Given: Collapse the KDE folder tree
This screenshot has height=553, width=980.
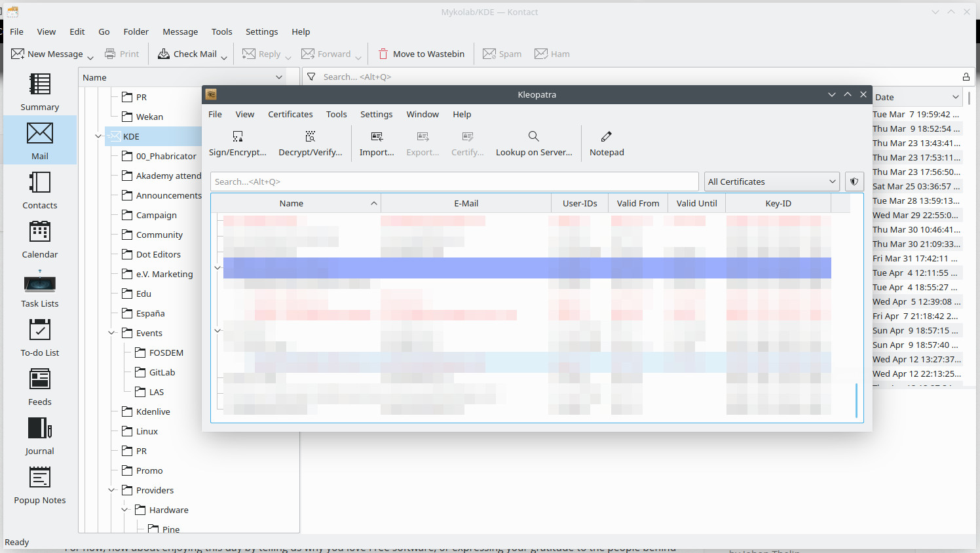Looking at the screenshot, I should (99, 136).
